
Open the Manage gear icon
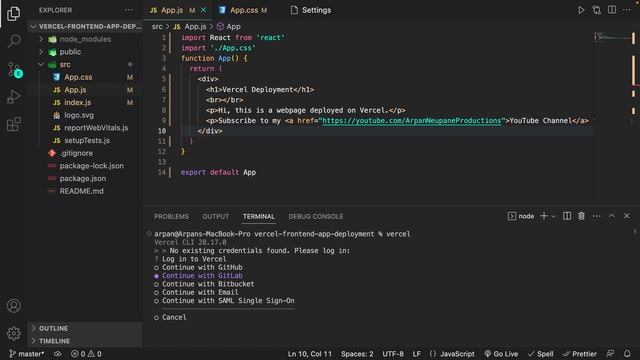(13, 333)
